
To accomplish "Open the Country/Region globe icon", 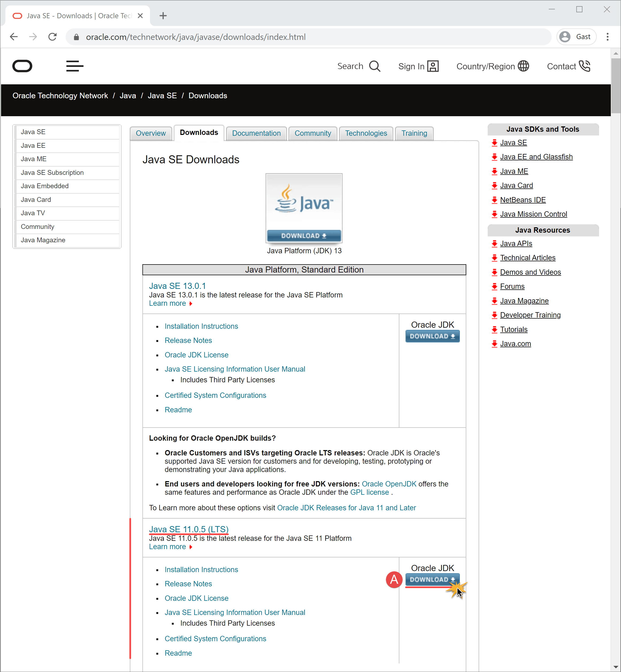I will pyautogui.click(x=523, y=66).
